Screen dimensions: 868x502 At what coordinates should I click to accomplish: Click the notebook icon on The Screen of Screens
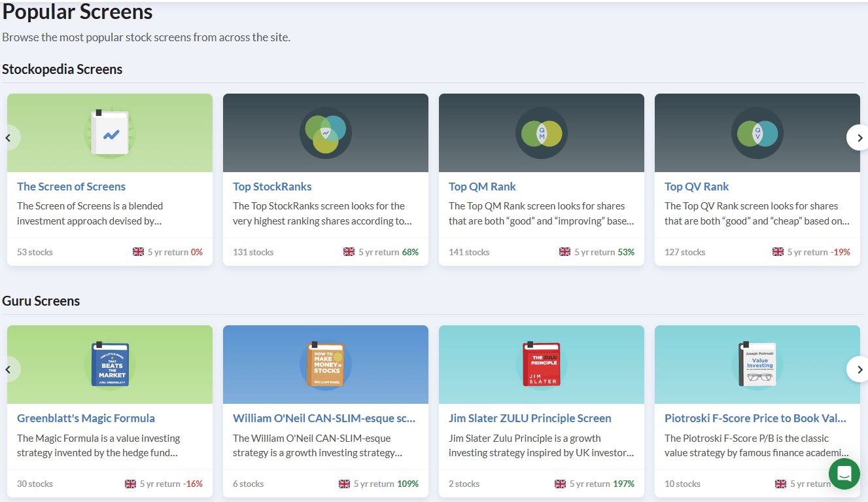109,133
